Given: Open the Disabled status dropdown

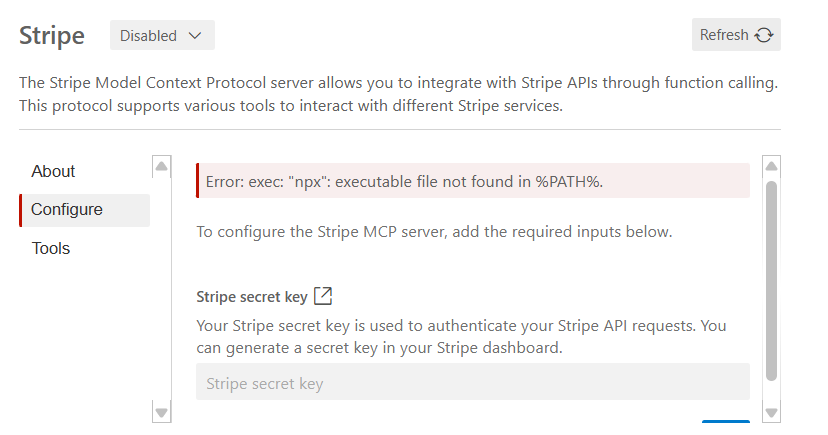Looking at the screenshot, I should (x=161, y=35).
